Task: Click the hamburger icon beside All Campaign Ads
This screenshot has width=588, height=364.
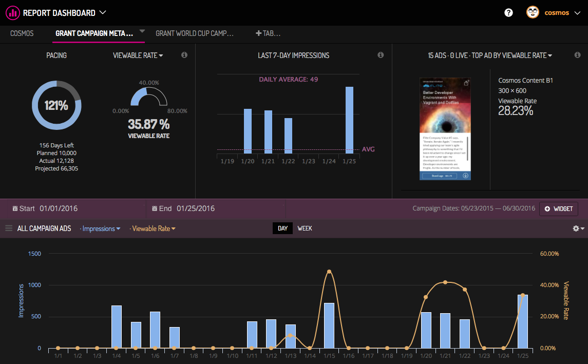Action: coord(9,228)
